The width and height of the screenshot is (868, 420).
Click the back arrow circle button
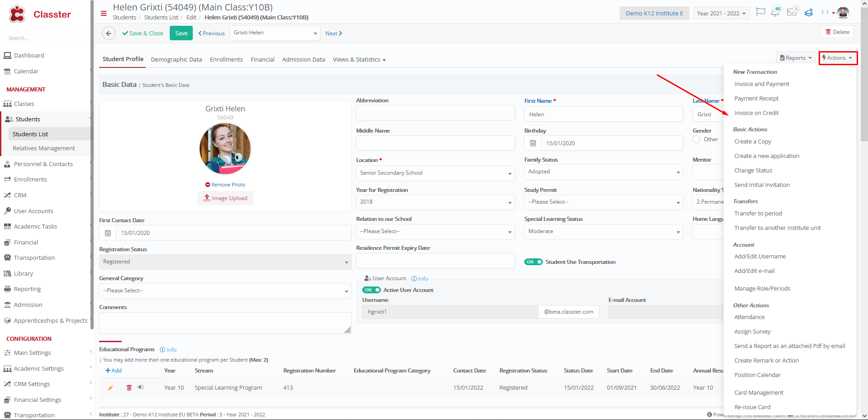click(x=109, y=33)
